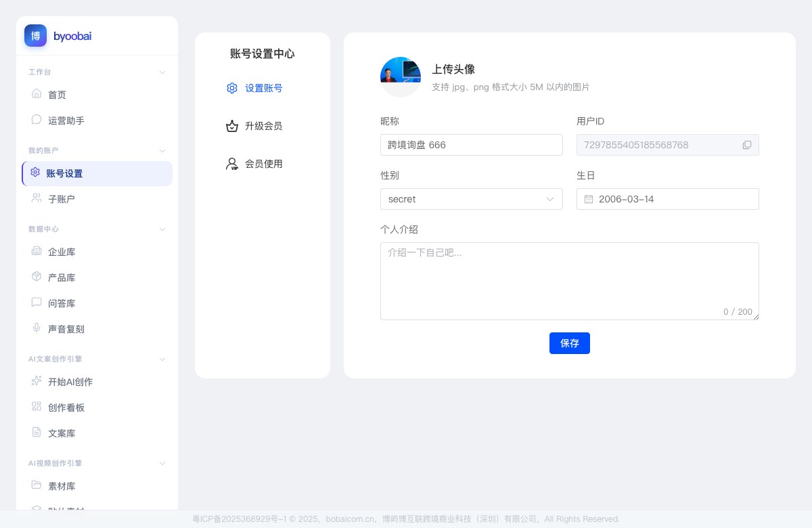Click the blue 保存 button
This screenshot has width=812, height=528.
pyautogui.click(x=570, y=343)
